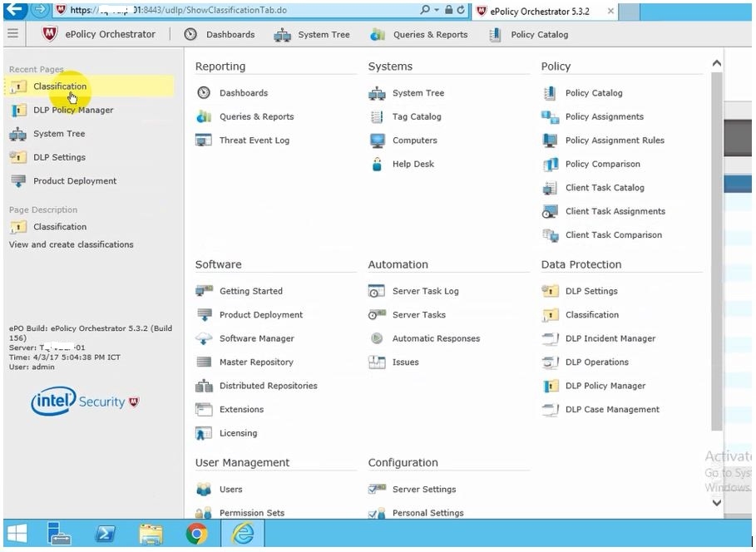756x552 pixels.
Task: Open Policy Catalog in top bar
Action: [x=539, y=35]
